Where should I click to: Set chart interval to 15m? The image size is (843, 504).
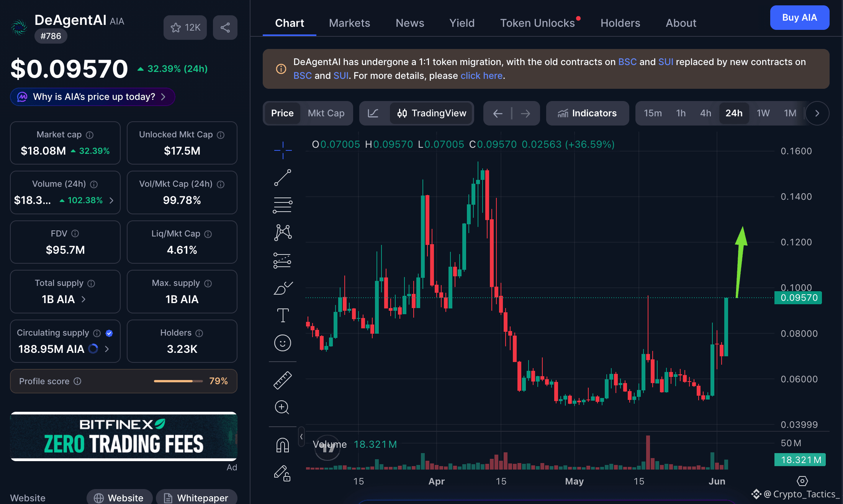coord(653,113)
